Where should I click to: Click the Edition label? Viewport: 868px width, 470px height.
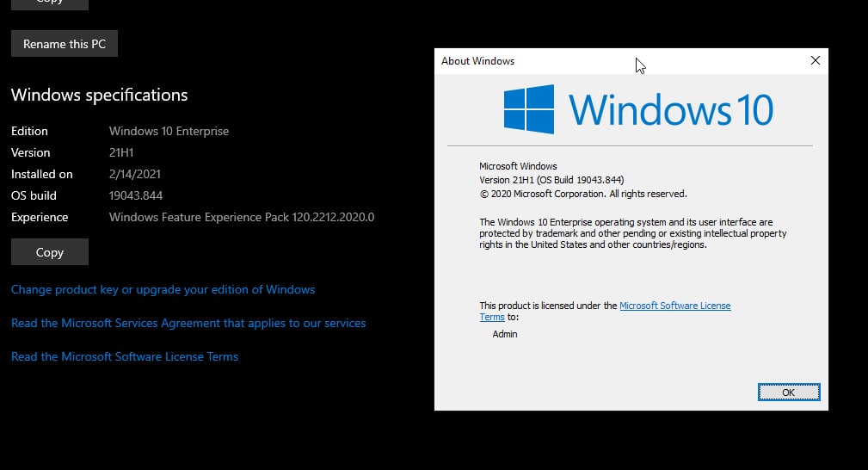[29, 132]
